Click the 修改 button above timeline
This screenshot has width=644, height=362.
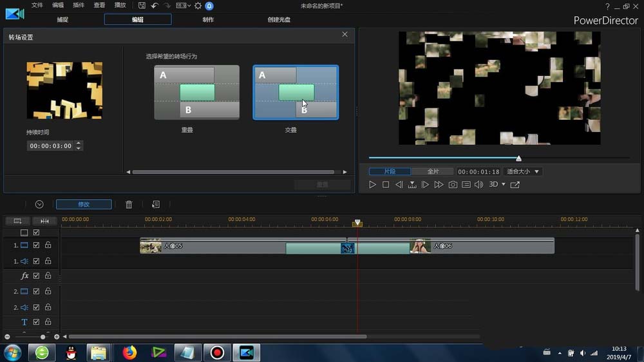[x=84, y=204]
